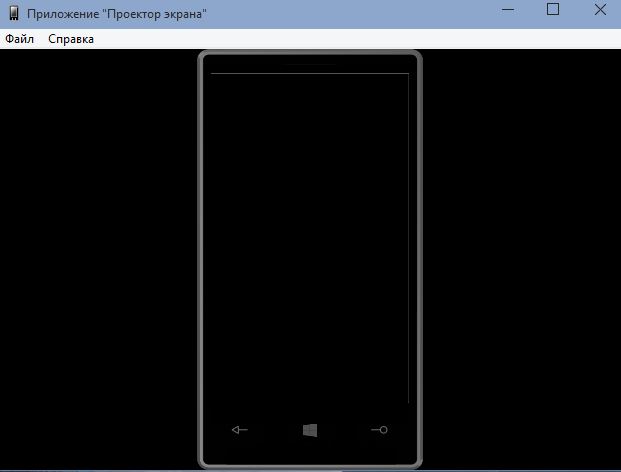Click the application icon in title bar
The image size is (621, 472).
[x=14, y=13]
